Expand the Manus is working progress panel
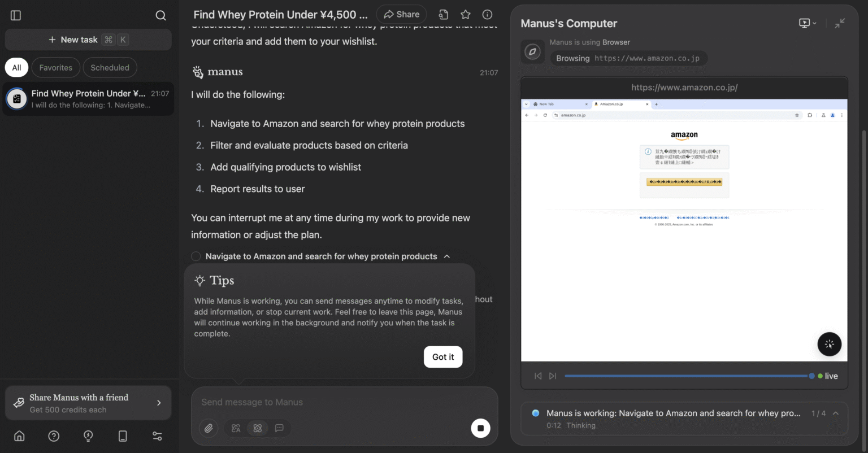 [x=835, y=413]
